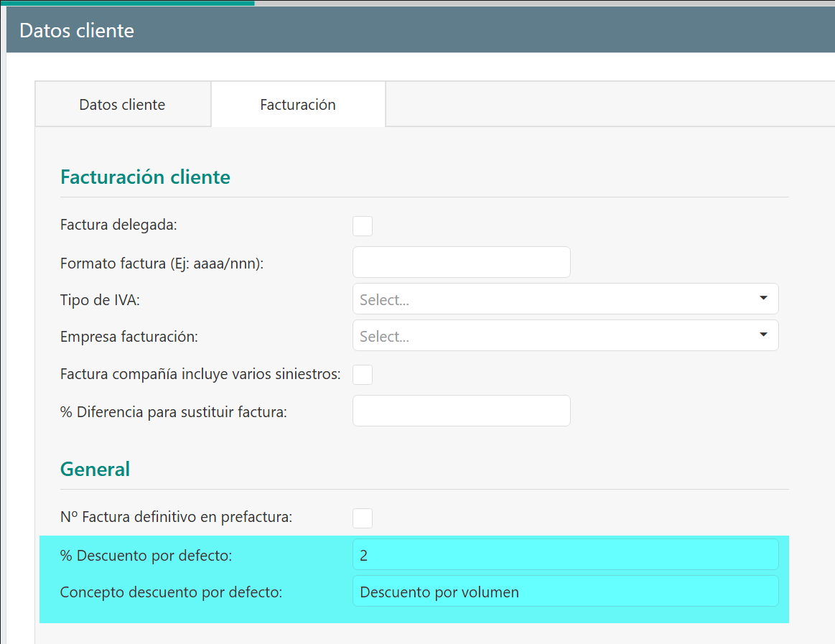The width and height of the screenshot is (835, 644).
Task: Switch to the Datos cliente tab
Action: point(122,105)
